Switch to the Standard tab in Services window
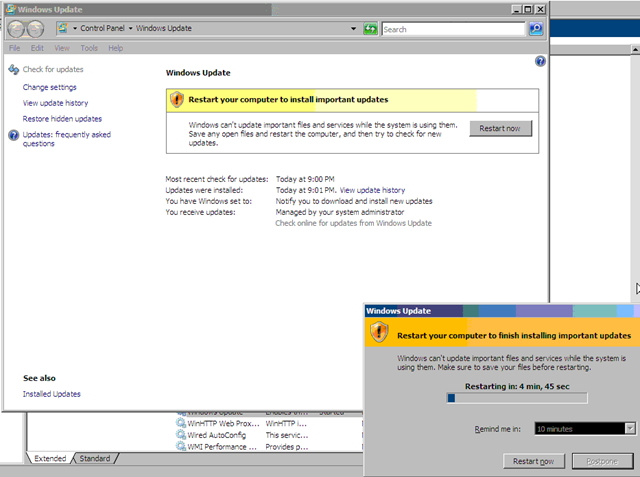Viewport: 640px width, 477px height. (x=95, y=458)
